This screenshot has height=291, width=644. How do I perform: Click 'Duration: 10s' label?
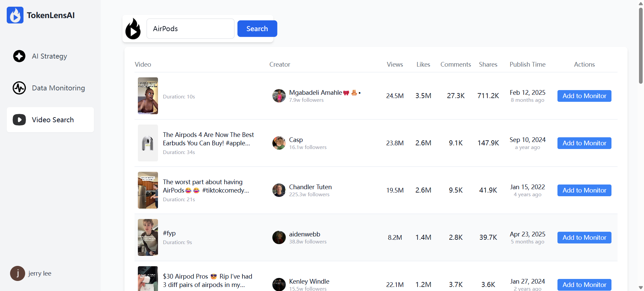pos(179,96)
